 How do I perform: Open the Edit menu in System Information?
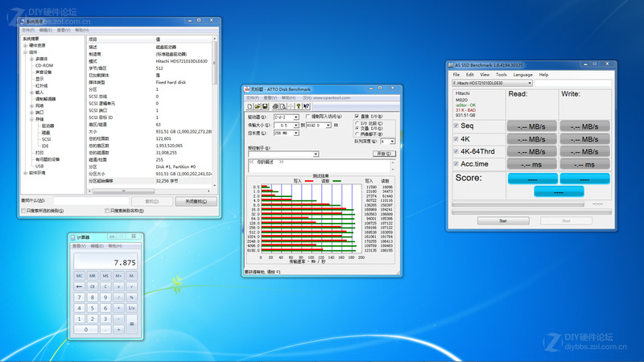point(46,30)
